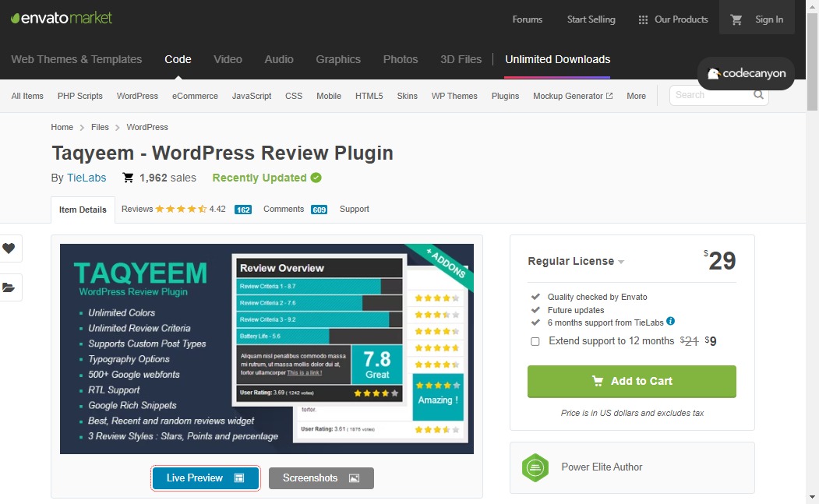Select eCommerce subcategory
The image size is (819, 504).
(195, 96)
